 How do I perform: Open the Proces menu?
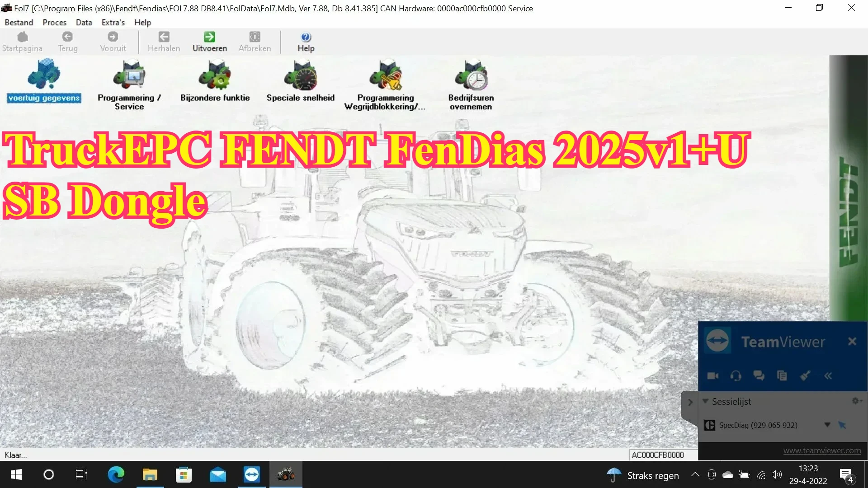[54, 22]
